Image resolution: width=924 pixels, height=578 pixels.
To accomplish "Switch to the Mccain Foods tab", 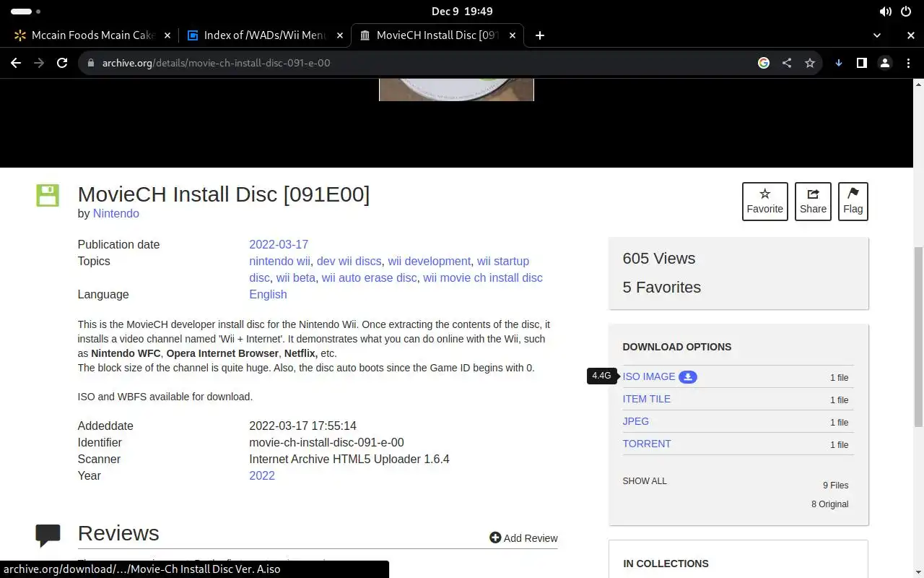I will click(92, 35).
